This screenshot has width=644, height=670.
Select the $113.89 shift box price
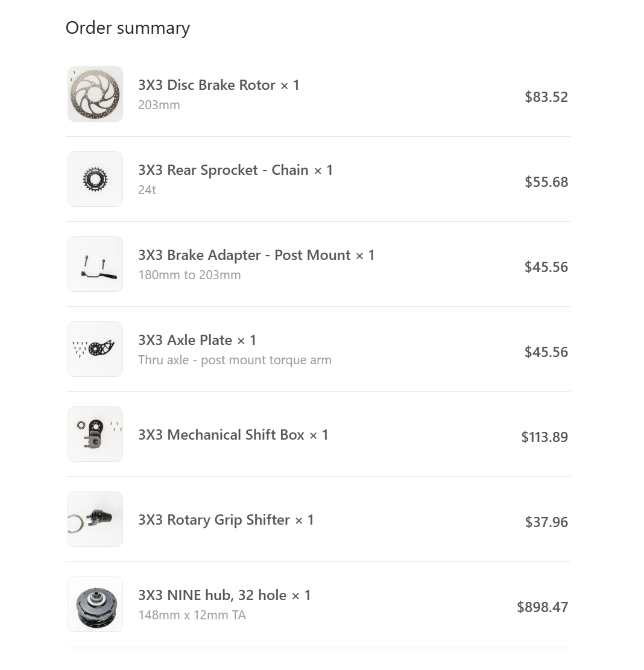tap(545, 437)
